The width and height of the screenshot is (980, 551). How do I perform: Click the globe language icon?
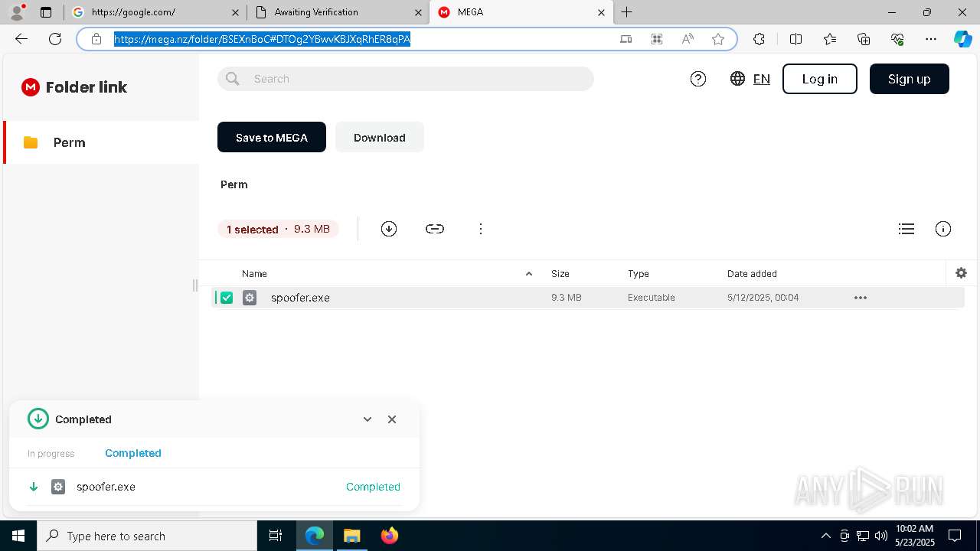click(737, 79)
